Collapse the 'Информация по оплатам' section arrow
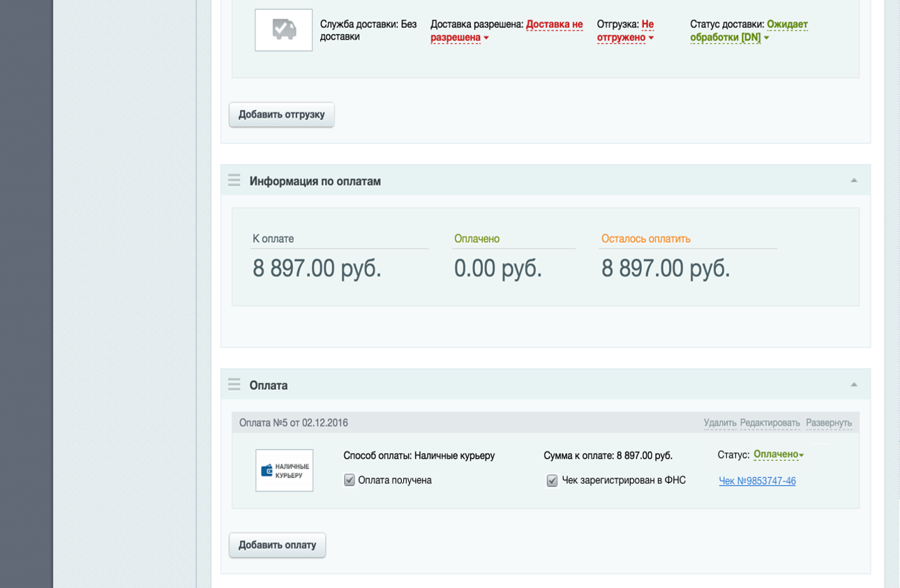The width and height of the screenshot is (900, 588). 853,181
